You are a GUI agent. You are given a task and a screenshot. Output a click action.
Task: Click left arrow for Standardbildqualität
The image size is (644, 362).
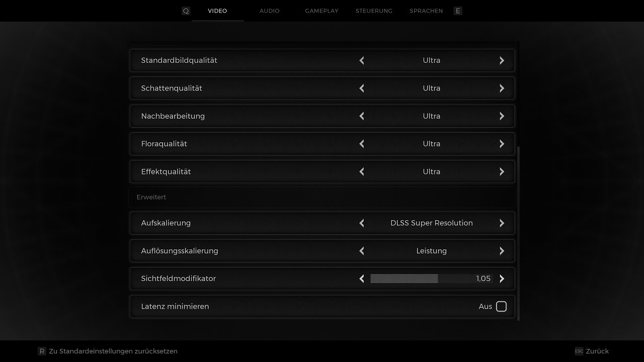[362, 60]
